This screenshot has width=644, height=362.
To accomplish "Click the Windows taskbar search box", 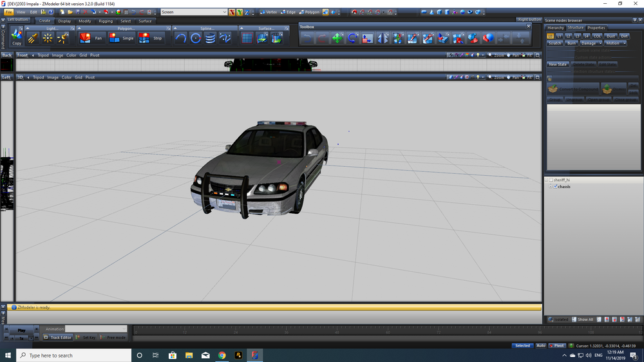I will coord(74,356).
